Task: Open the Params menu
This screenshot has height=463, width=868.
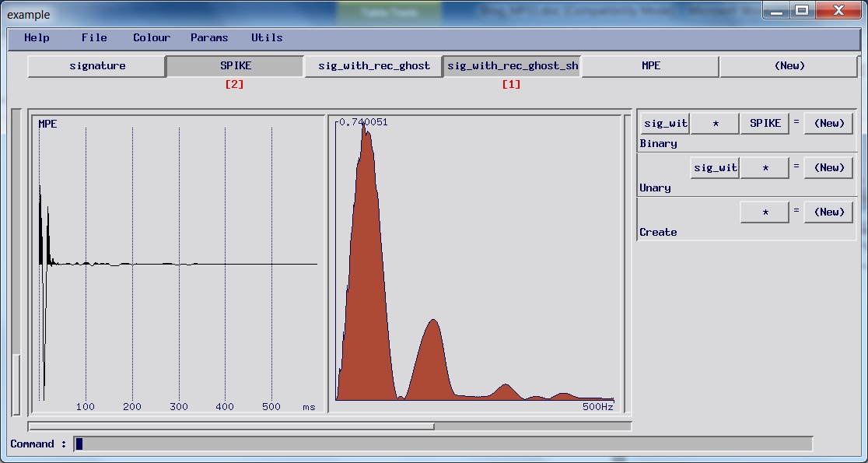Action: pos(208,37)
